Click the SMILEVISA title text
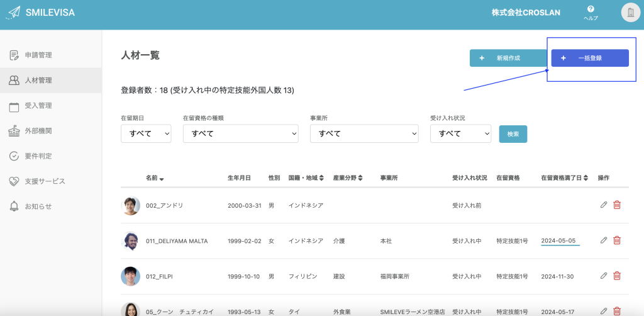Image resolution: width=644 pixels, height=316 pixels. point(50,13)
